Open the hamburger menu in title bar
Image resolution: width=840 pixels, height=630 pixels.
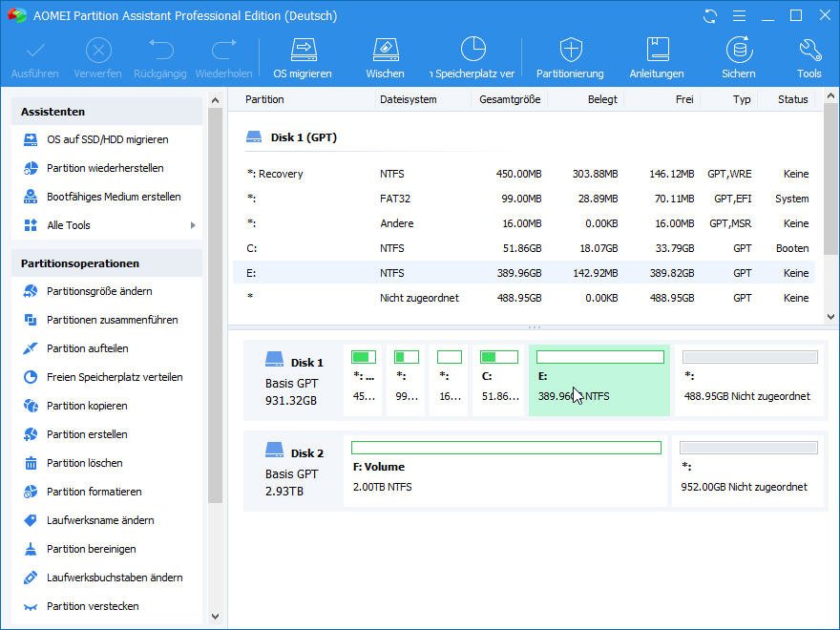coord(738,16)
